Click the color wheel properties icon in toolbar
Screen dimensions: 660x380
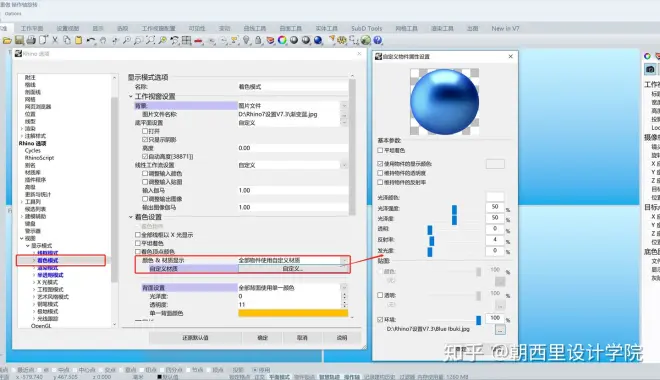(282, 40)
